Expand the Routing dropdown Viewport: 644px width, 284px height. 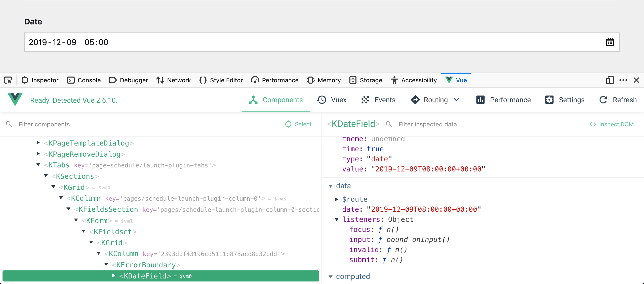(x=457, y=100)
